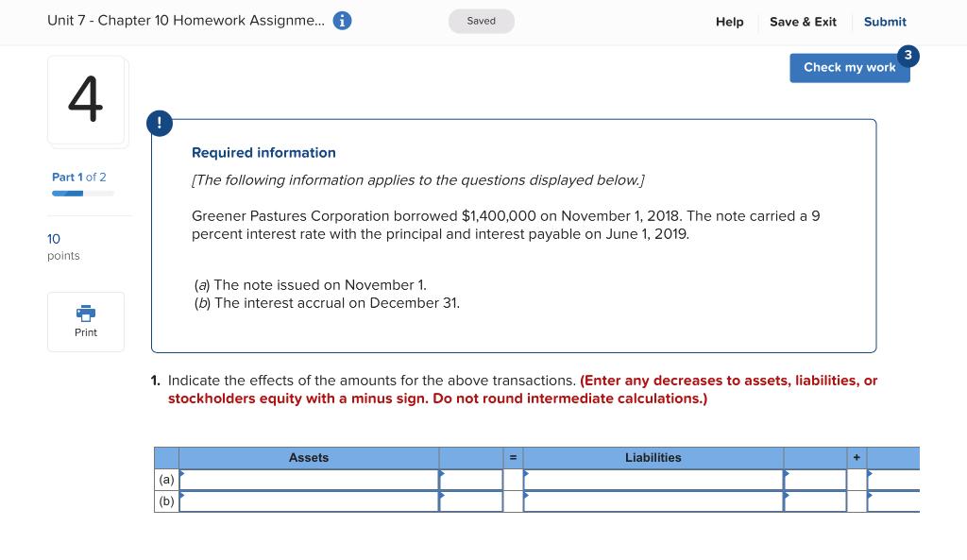Select the row label (b) in the table
967x560 pixels.
click(165, 500)
